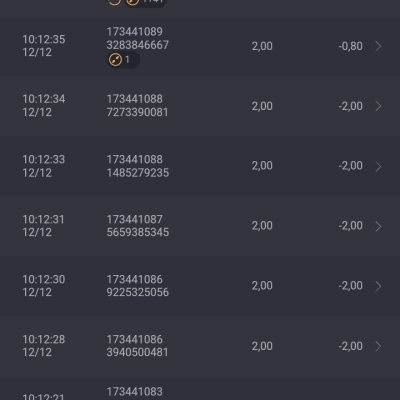Open the 10:12:28 row chevron arrow
The image size is (400, 400).
(x=378, y=346)
